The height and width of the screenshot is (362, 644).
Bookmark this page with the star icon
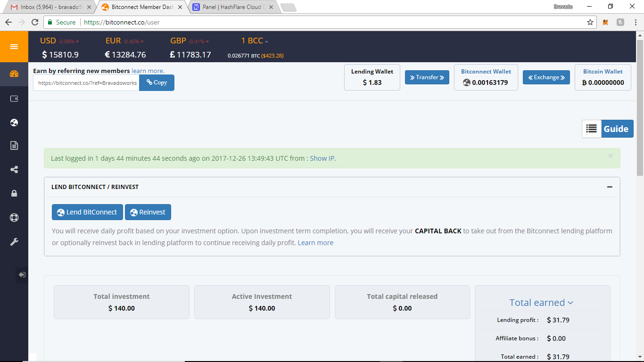pos(590,22)
